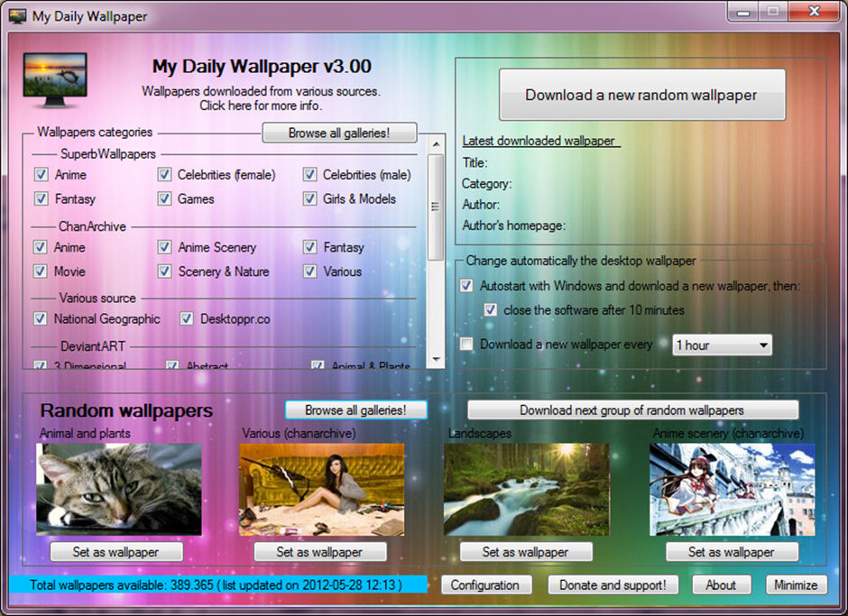The width and height of the screenshot is (848, 616).
Task: Toggle SuperbWallpapers Anime checkbox
Action: 41,175
